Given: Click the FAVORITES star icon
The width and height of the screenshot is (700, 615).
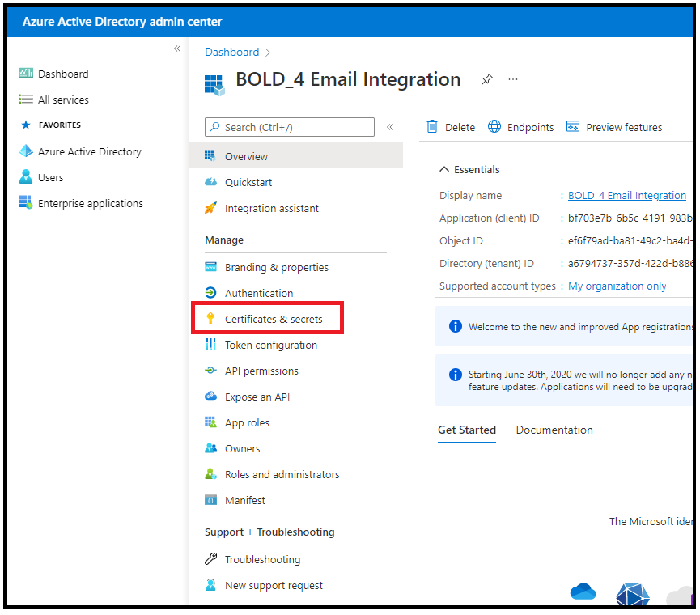Looking at the screenshot, I should click(x=26, y=125).
